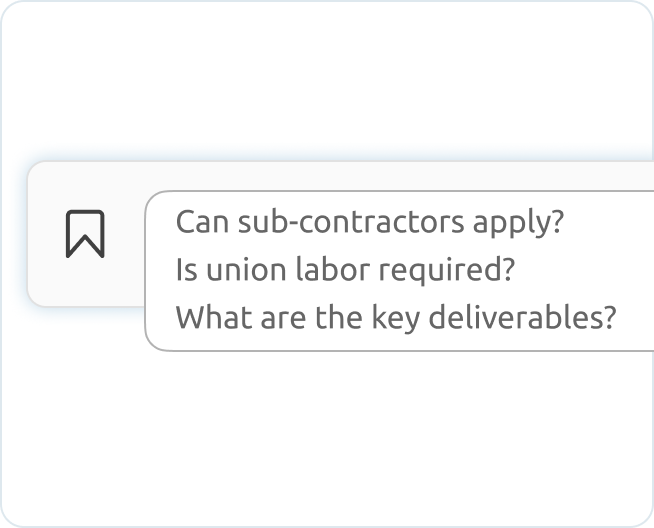Choose the "Is union labor required?" suggestion
This screenshot has height=528, width=654.
[x=345, y=270]
